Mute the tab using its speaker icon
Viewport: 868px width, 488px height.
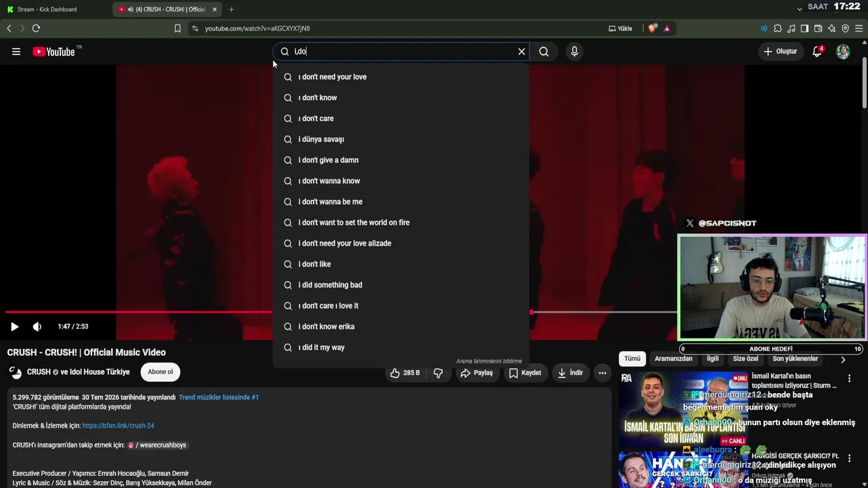130,9
